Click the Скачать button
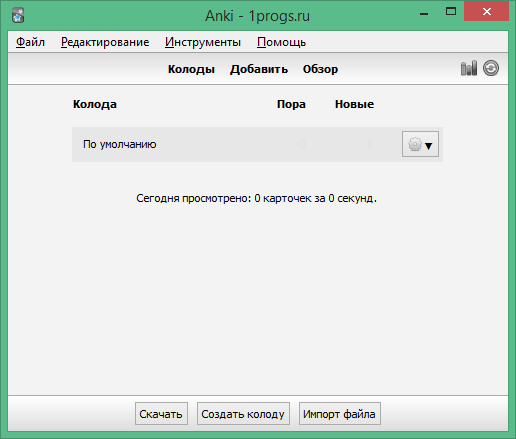Screen dimensions: 516x439 click(x=161, y=414)
